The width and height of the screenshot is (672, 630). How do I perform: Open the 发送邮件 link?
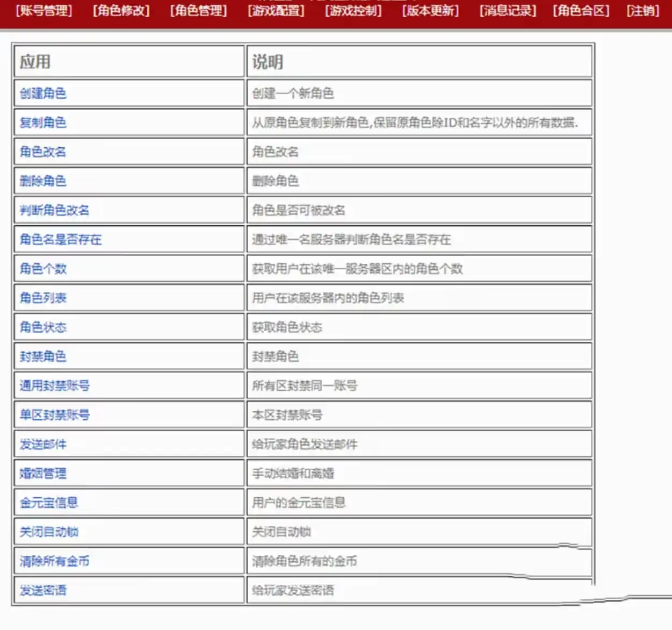43,444
